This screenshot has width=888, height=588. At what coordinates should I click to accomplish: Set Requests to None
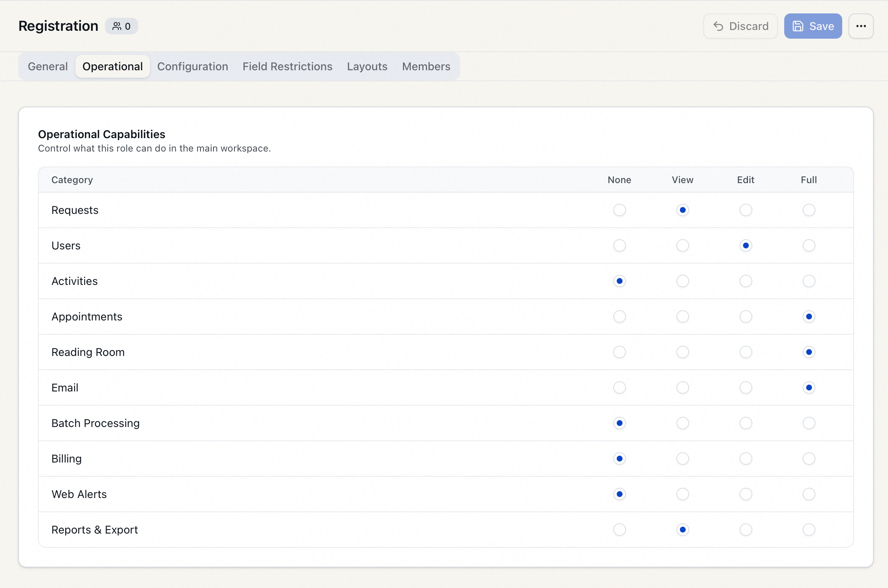click(620, 210)
